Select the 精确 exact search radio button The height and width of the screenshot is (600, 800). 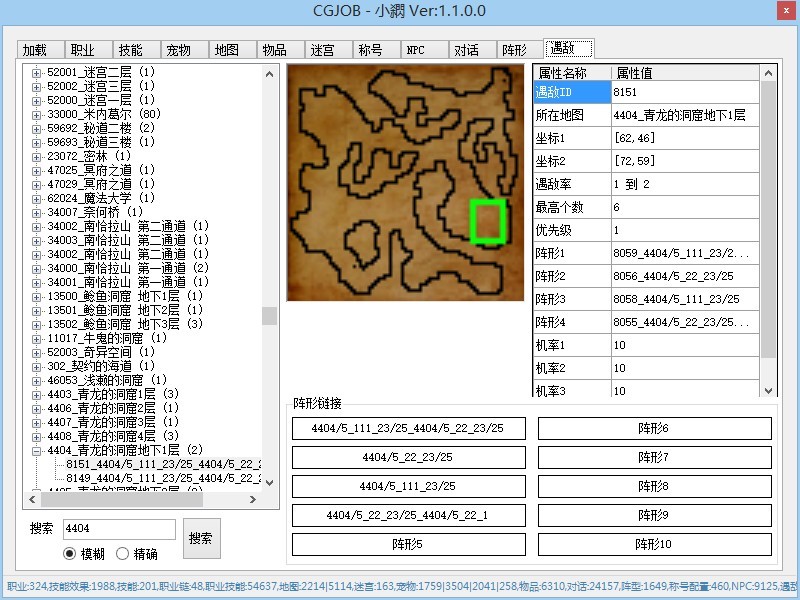click(123, 553)
